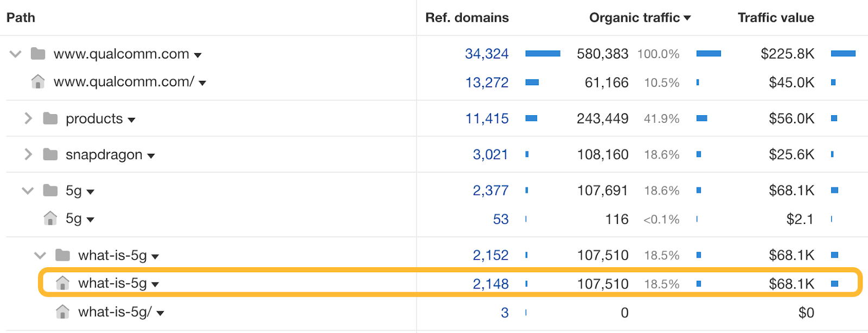Image resolution: width=868 pixels, height=333 pixels.
Task: Click the snapdragon folder icon
Action: [x=50, y=154]
